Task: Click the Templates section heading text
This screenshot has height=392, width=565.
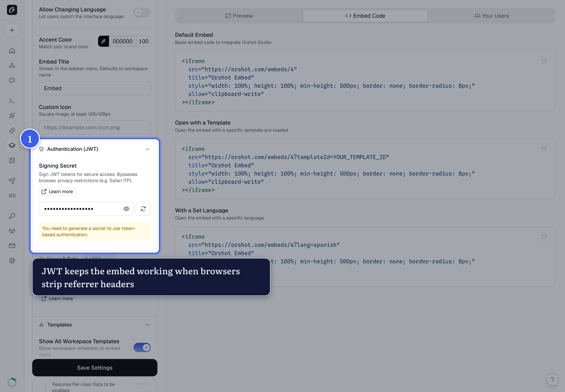Action: [60, 325]
